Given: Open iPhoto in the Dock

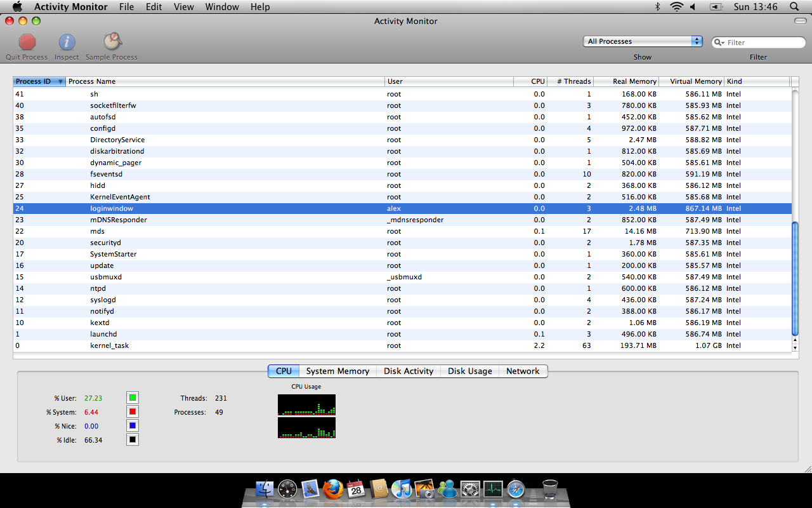Looking at the screenshot, I should (x=424, y=489).
